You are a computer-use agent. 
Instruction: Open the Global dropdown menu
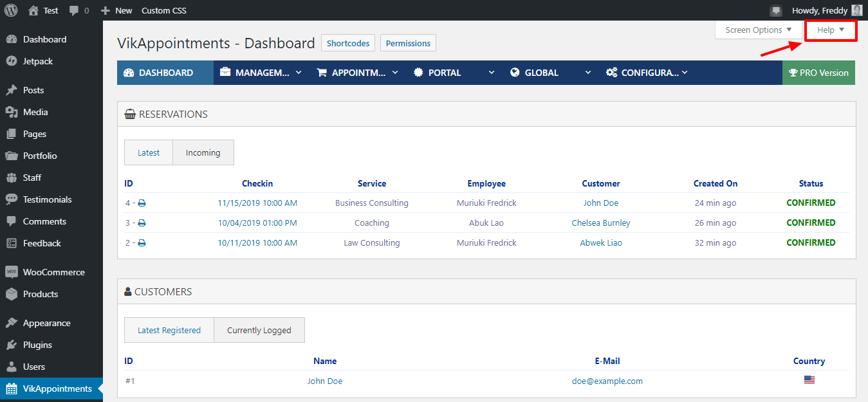pos(551,73)
